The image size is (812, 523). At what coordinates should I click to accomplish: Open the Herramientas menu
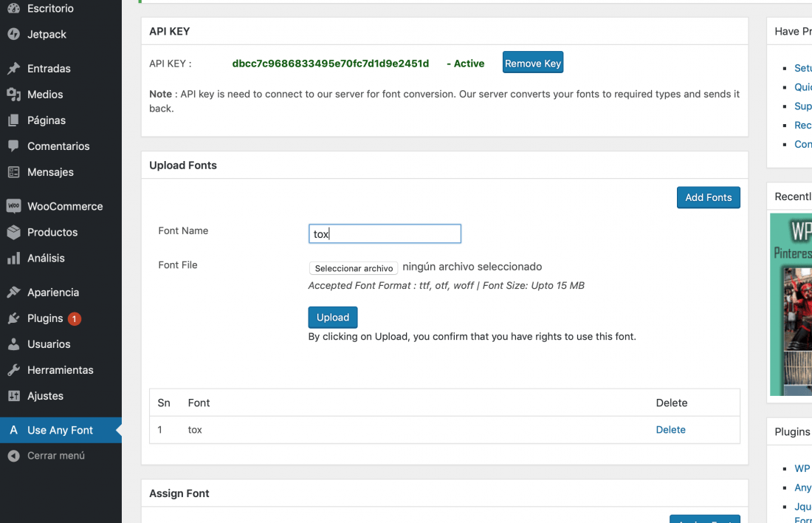tap(61, 370)
